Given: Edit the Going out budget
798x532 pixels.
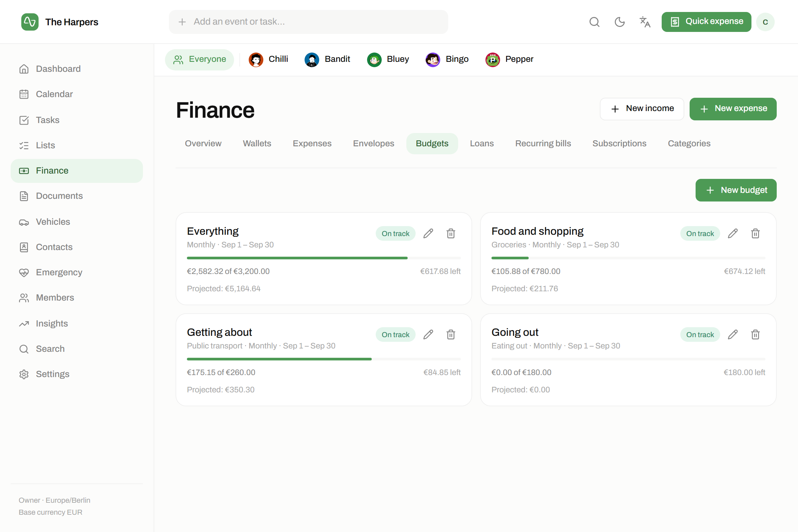Looking at the screenshot, I should click(732, 334).
